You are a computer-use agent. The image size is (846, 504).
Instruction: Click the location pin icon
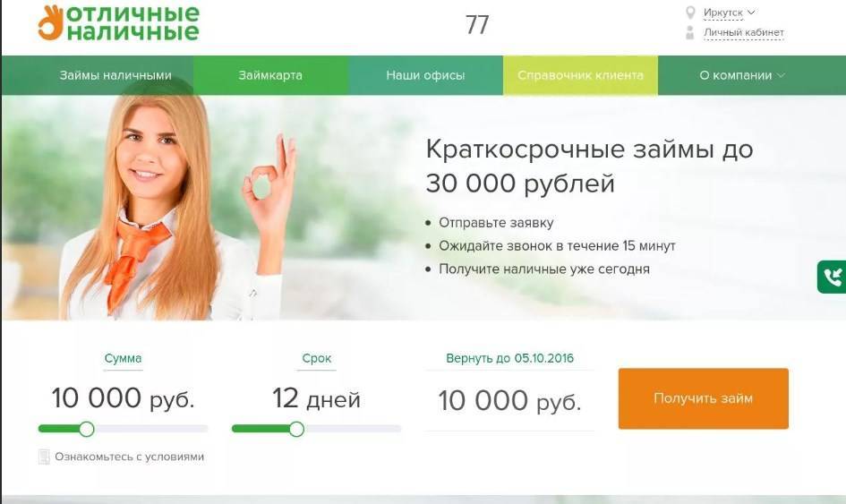pyautogui.click(x=690, y=12)
